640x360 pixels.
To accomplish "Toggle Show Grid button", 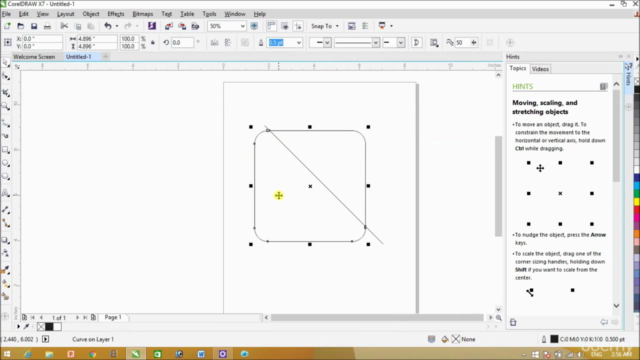I will pyautogui.click(x=284, y=26).
